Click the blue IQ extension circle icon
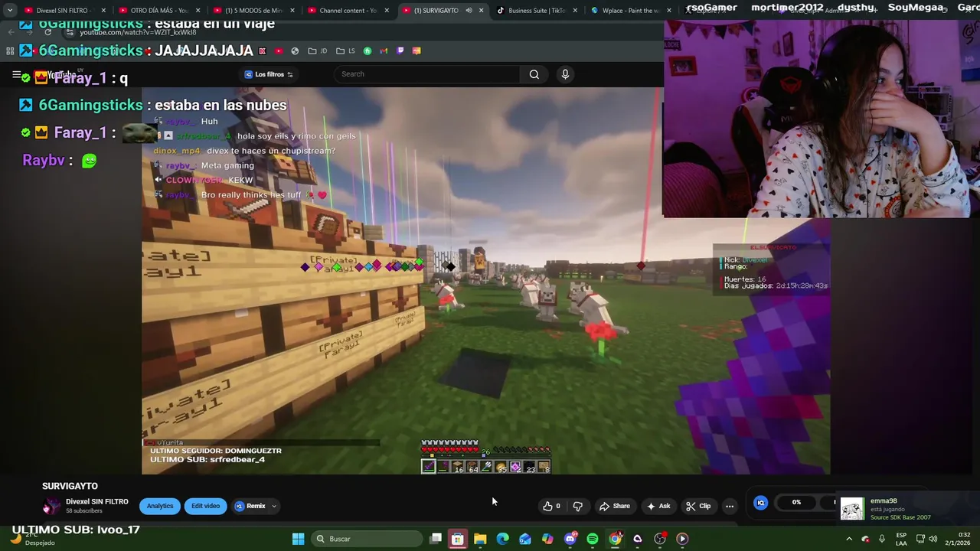Screen dimensions: 980x551 click(760, 503)
